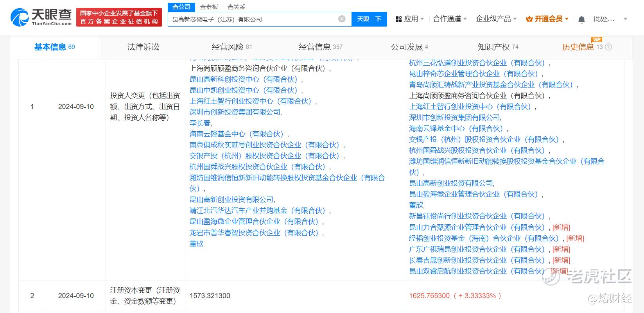This screenshot has height=313, width=644.
Task: Click the Tianyancha logo
Action: pyautogui.click(x=41, y=18)
